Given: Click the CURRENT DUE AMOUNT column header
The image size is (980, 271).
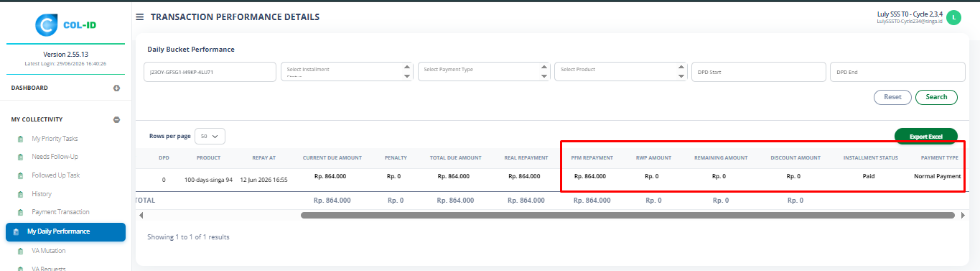Looking at the screenshot, I should [x=332, y=157].
